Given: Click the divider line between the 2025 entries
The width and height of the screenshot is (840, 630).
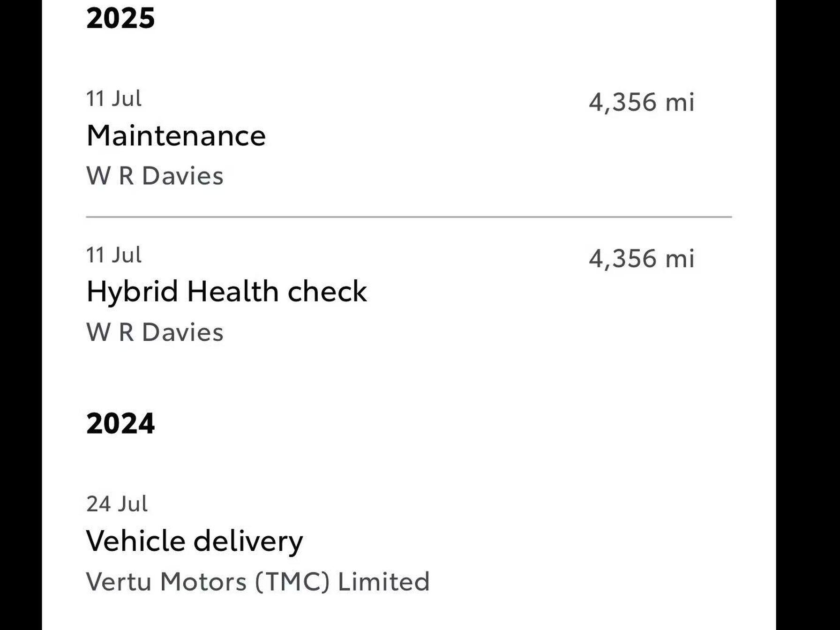Looking at the screenshot, I should pyautogui.click(x=409, y=217).
